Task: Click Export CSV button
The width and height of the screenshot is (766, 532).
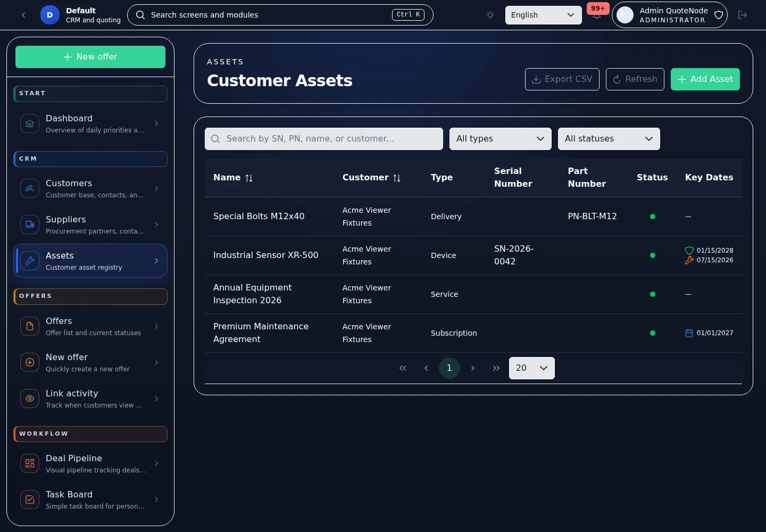Action: tap(562, 79)
